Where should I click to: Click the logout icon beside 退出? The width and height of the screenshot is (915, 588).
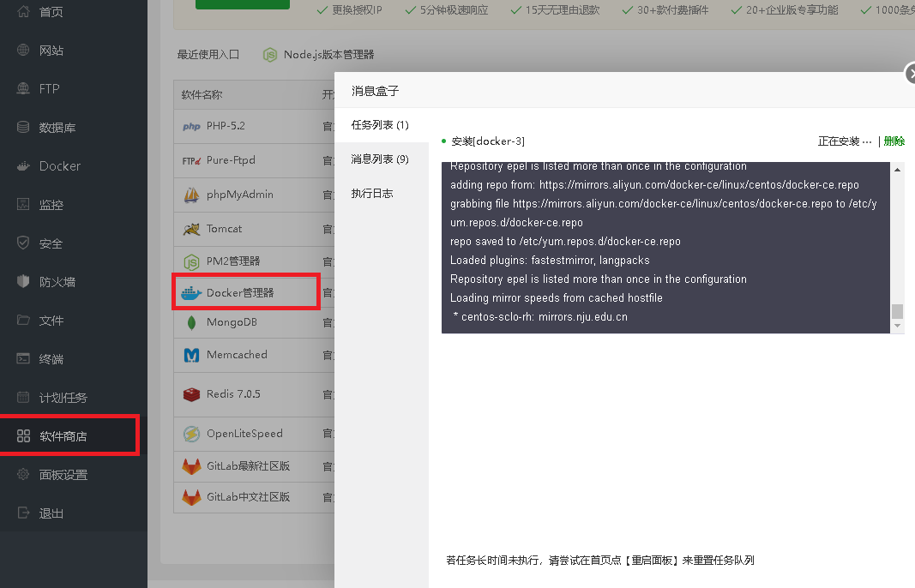(x=23, y=513)
